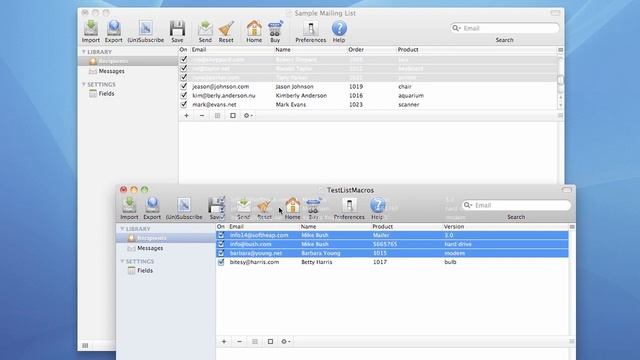Remove recipient with minus button in TestListMacros
Viewport: 640px width, 360px height.
(x=239, y=341)
